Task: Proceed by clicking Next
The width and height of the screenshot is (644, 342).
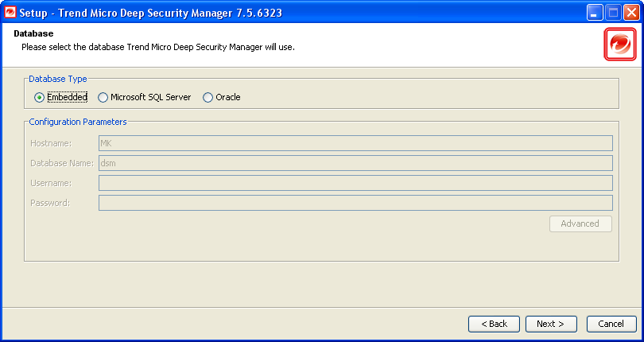Action: [x=550, y=324]
